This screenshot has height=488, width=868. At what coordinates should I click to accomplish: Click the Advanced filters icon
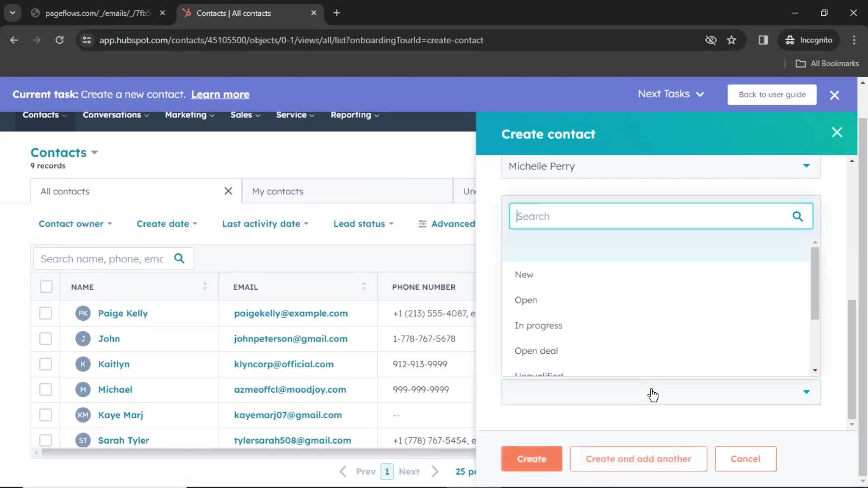coord(422,224)
